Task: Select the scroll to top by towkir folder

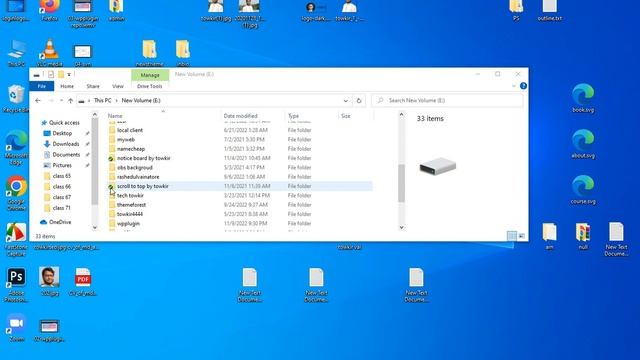Action: (240, 186)
